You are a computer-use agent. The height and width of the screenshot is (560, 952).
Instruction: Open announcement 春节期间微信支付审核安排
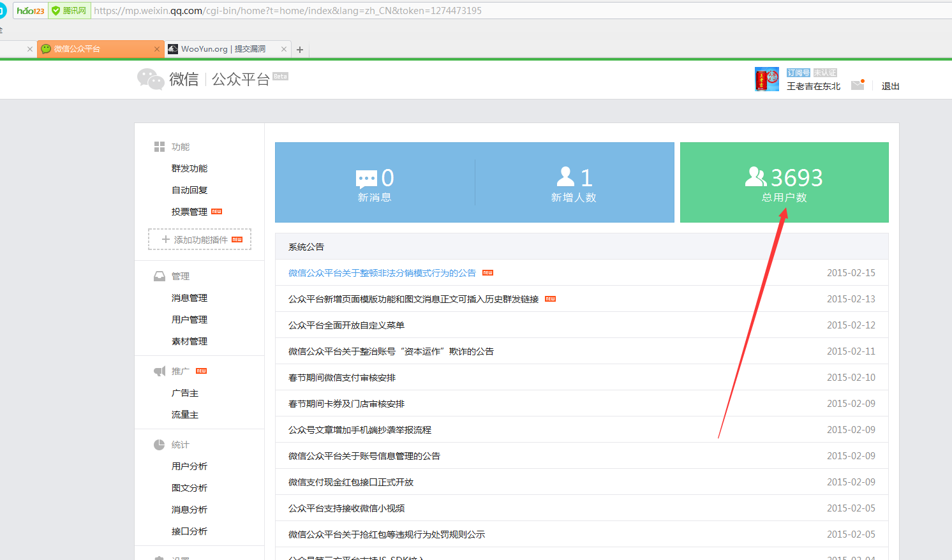pyautogui.click(x=342, y=378)
